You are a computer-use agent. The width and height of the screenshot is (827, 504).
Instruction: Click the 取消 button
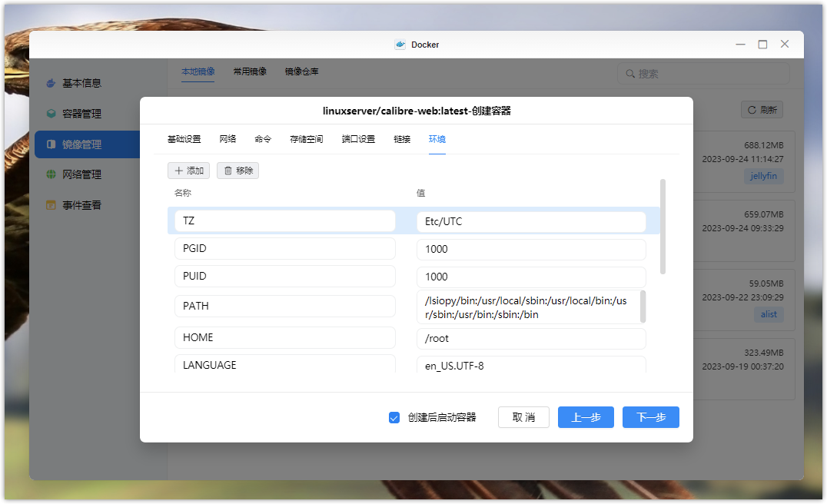tap(523, 417)
